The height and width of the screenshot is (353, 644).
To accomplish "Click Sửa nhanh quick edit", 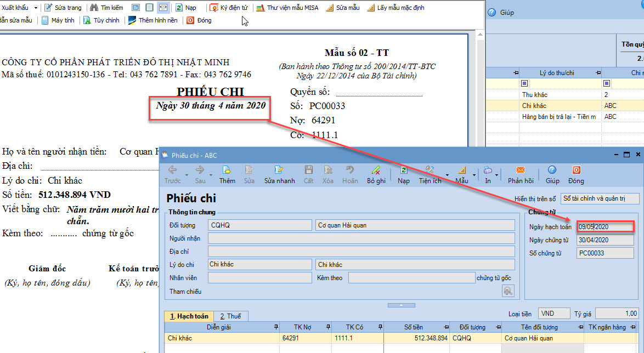I will (x=279, y=174).
